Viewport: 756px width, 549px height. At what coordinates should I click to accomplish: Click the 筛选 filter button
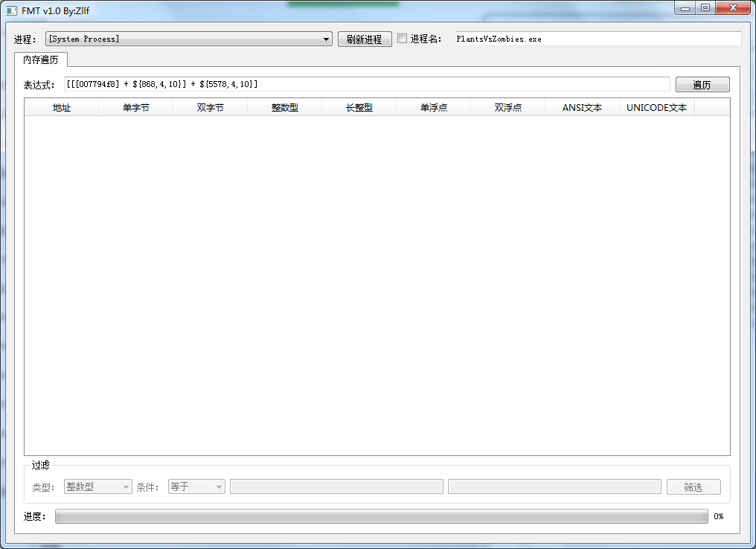point(693,486)
